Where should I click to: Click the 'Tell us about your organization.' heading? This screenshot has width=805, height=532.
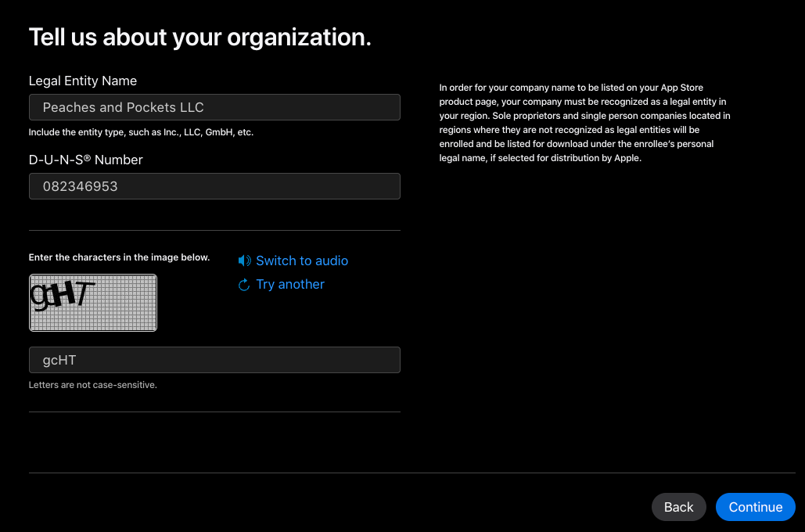tap(199, 37)
